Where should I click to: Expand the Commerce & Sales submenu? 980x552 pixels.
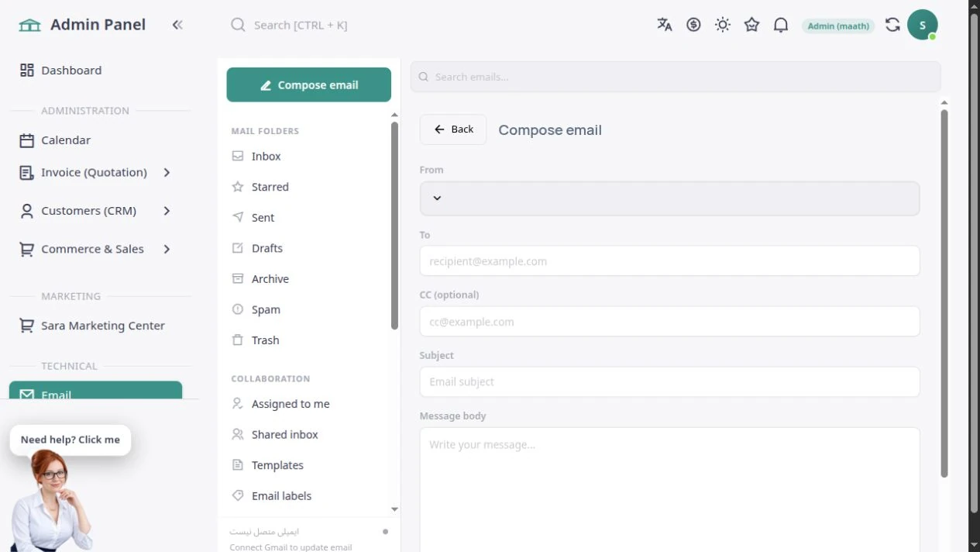click(x=96, y=249)
